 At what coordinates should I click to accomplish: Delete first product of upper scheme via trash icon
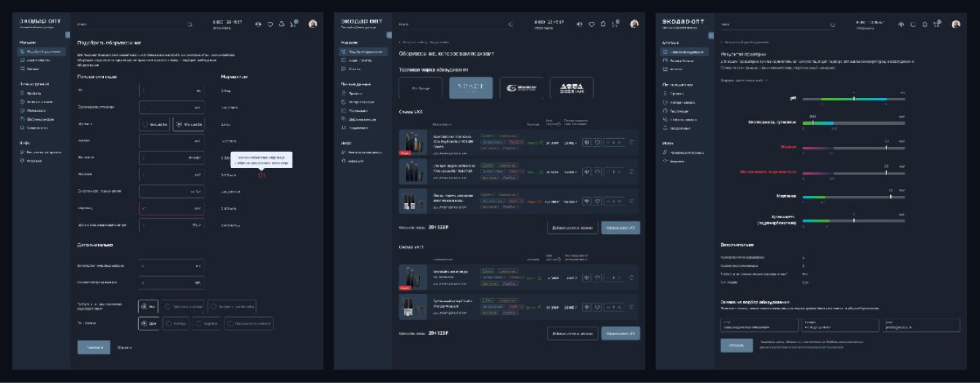coord(631,143)
